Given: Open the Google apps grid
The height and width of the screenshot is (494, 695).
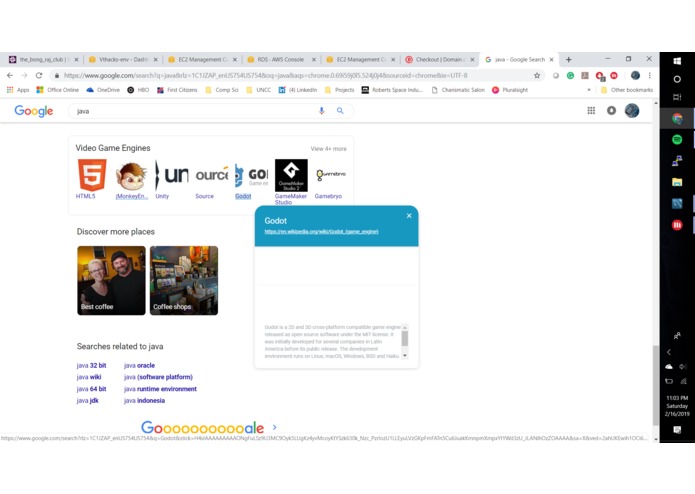Looking at the screenshot, I should coord(591,111).
